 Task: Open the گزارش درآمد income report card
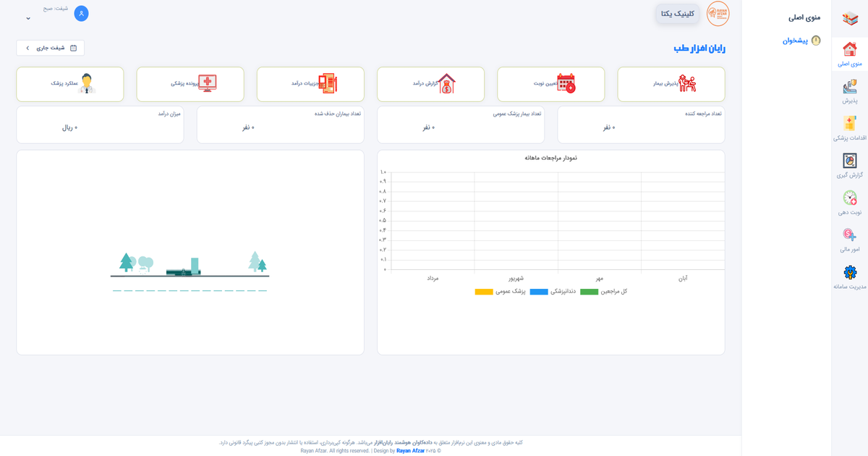[x=430, y=84]
